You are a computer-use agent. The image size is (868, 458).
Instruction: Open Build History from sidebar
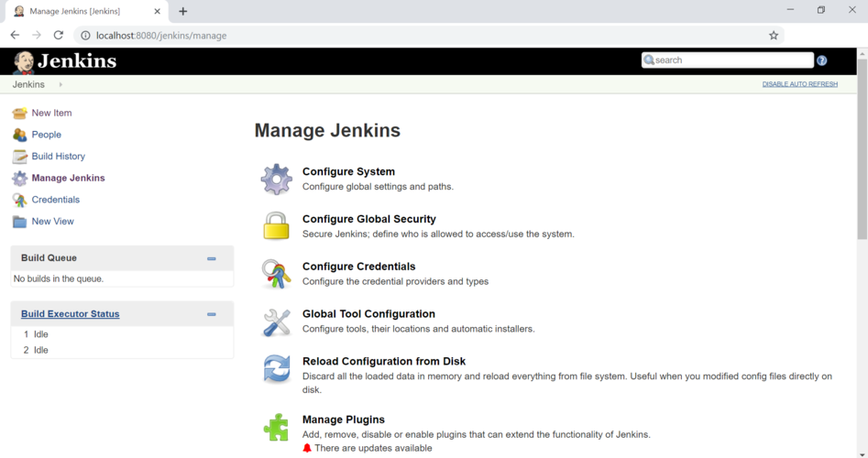pos(58,156)
